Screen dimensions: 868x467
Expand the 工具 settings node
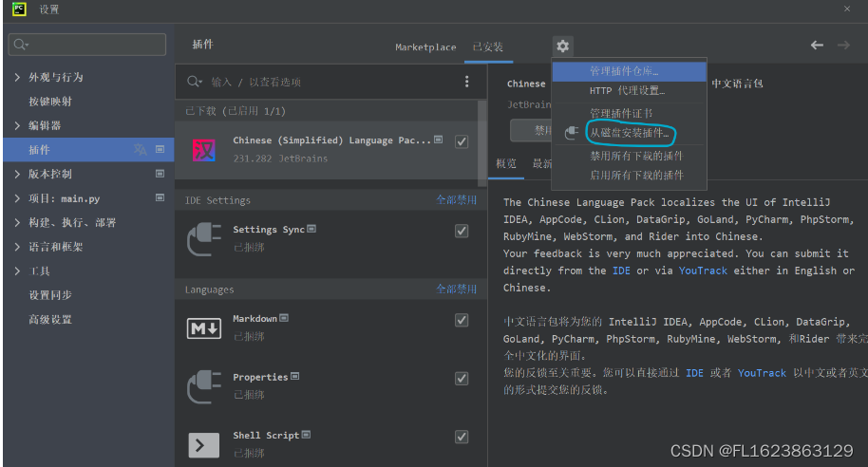17,271
